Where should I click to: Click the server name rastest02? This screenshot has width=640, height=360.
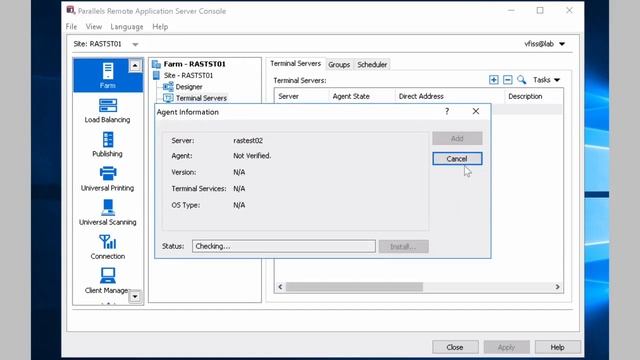248,140
